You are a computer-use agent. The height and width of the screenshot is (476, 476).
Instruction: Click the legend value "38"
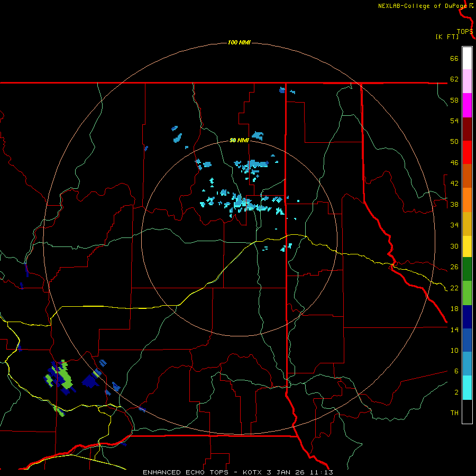pos(454,205)
